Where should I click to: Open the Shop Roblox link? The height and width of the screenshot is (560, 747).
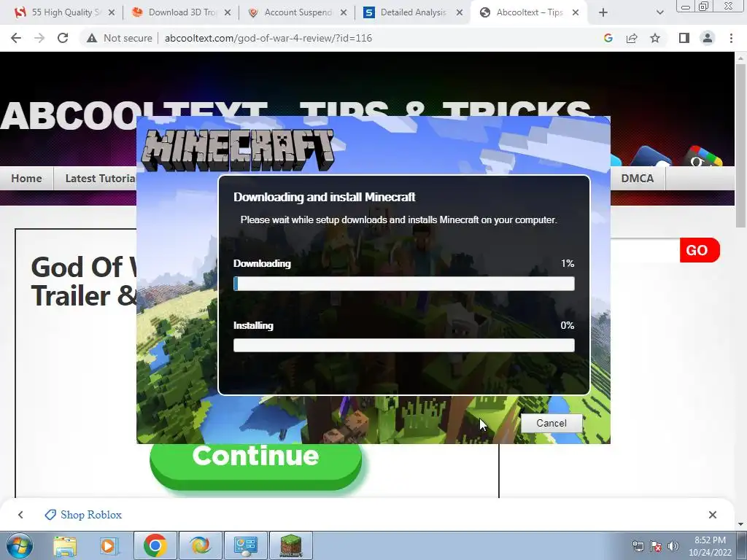click(x=83, y=515)
